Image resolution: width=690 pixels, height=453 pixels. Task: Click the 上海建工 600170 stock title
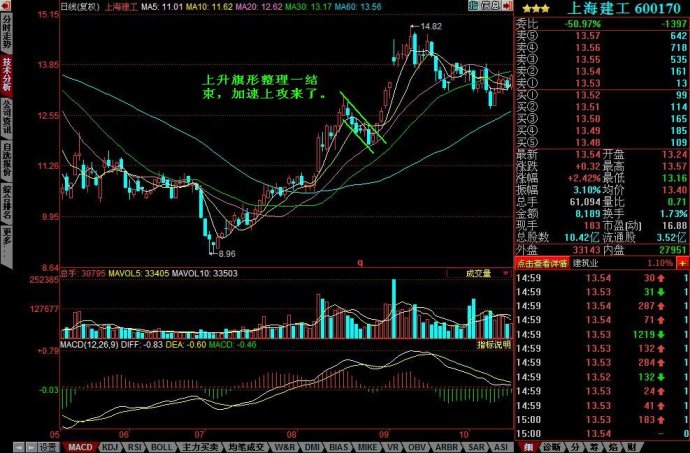pyautogui.click(x=624, y=8)
